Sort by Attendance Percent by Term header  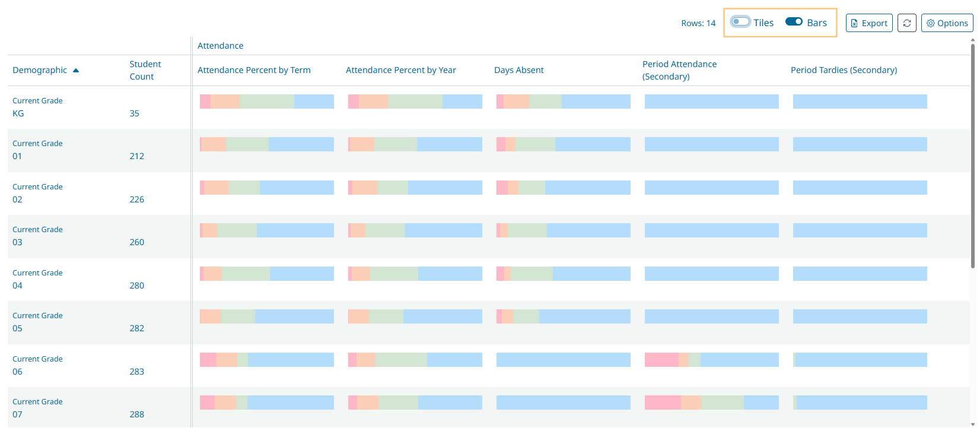coord(254,70)
